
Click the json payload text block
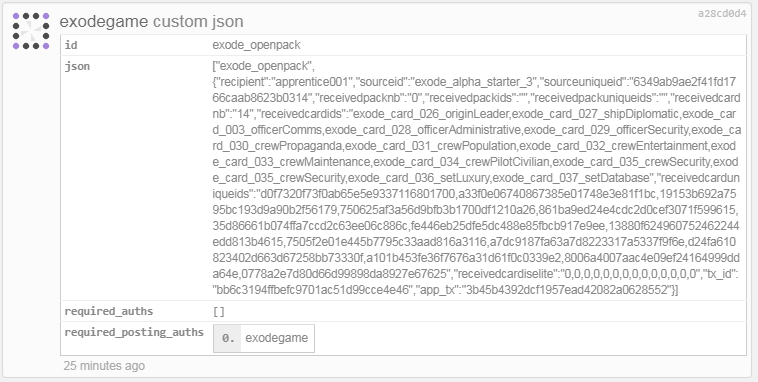pos(476,177)
